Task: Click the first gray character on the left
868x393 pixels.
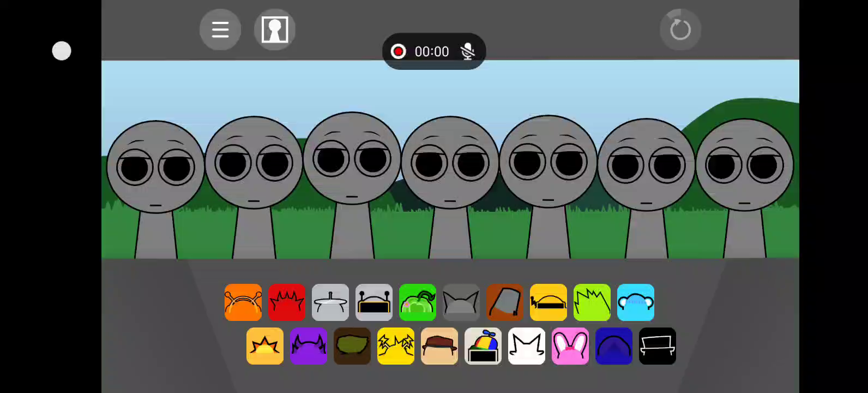Action: pyautogui.click(x=155, y=188)
